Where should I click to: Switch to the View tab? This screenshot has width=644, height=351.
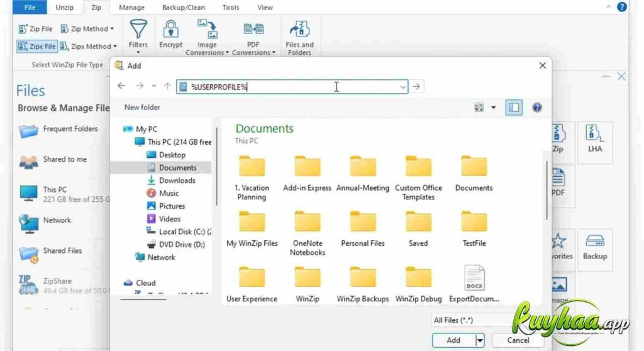point(265,8)
